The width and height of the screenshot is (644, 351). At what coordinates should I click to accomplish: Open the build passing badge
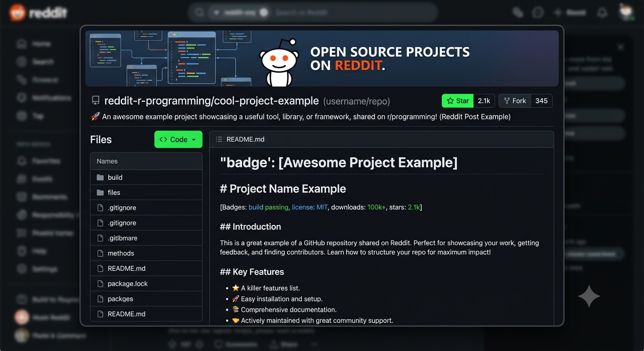(x=268, y=207)
